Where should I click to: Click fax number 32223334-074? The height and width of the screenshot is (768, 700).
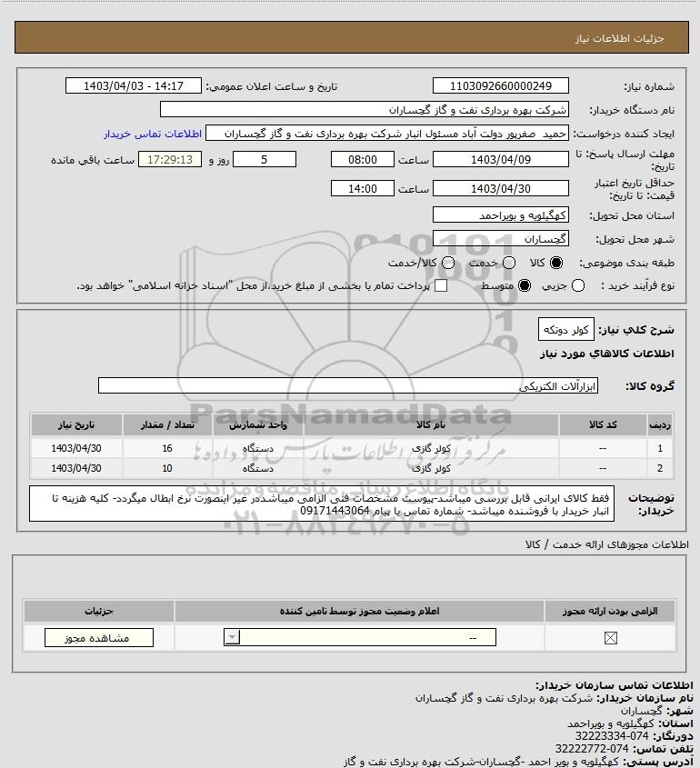[611, 735]
